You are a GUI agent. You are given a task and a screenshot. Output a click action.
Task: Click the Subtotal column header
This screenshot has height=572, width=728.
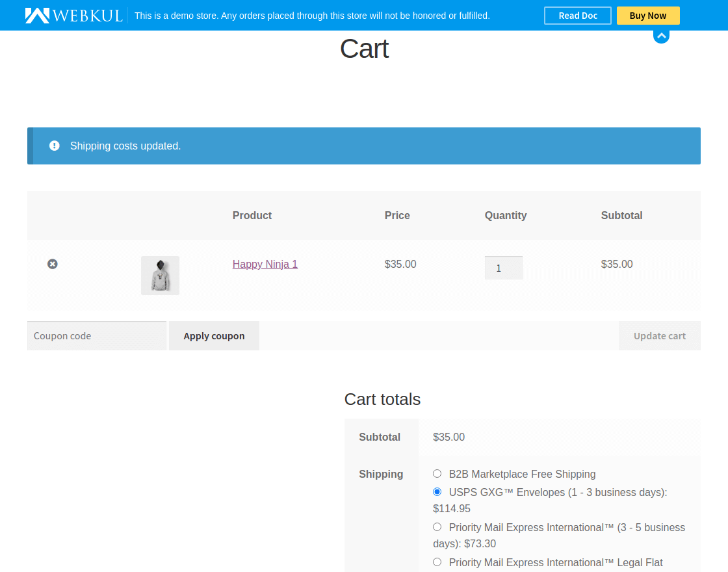tap(621, 215)
